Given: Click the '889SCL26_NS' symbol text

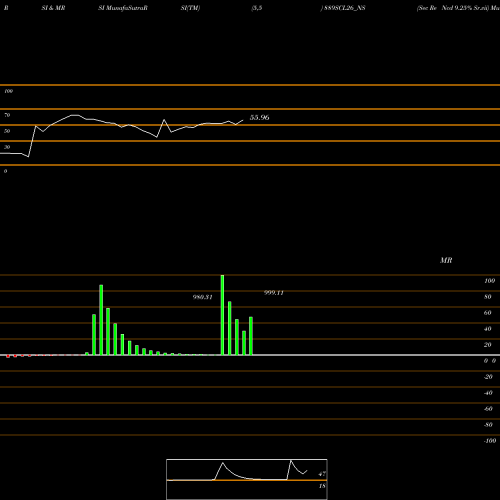Looking at the screenshot, I should (x=345, y=8).
